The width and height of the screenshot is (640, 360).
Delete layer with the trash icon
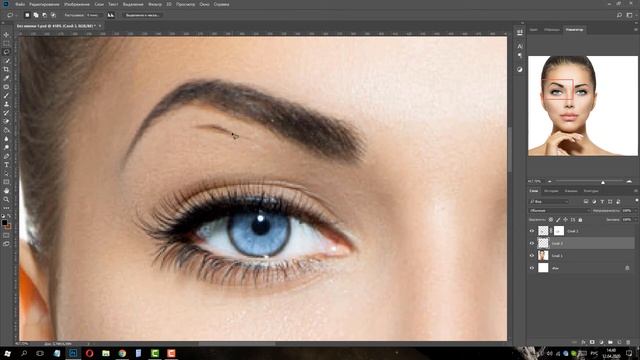tap(628, 342)
